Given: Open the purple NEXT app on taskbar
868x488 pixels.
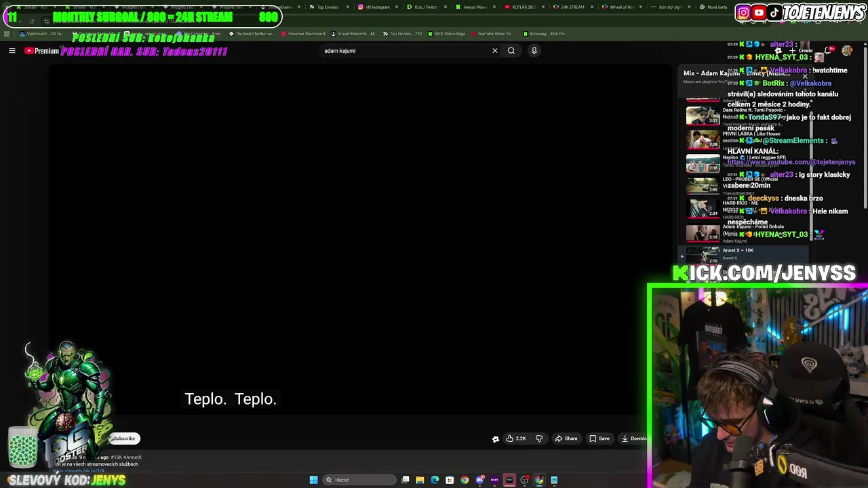Looking at the screenshot, I should 494,480.
